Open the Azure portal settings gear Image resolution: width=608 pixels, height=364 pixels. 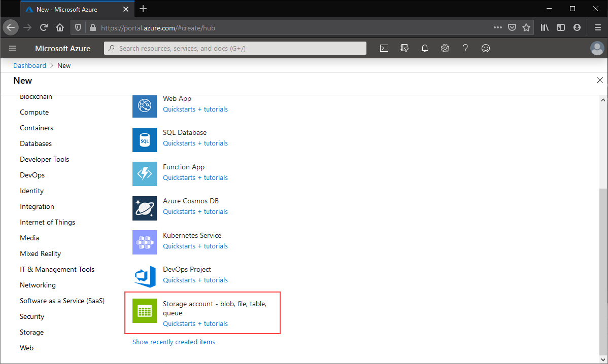point(445,48)
